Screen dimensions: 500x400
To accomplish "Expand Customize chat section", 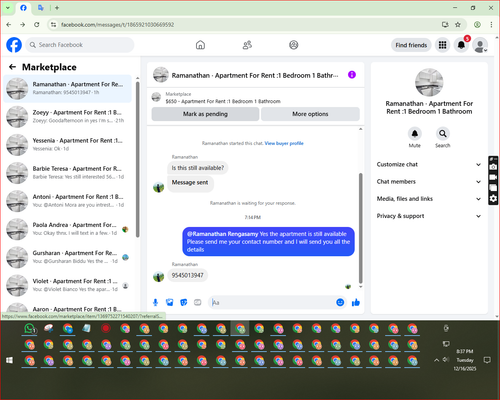I will pyautogui.click(x=429, y=164).
